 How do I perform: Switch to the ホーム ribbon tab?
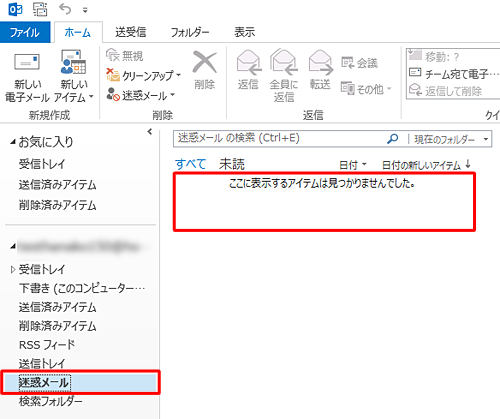(x=78, y=32)
